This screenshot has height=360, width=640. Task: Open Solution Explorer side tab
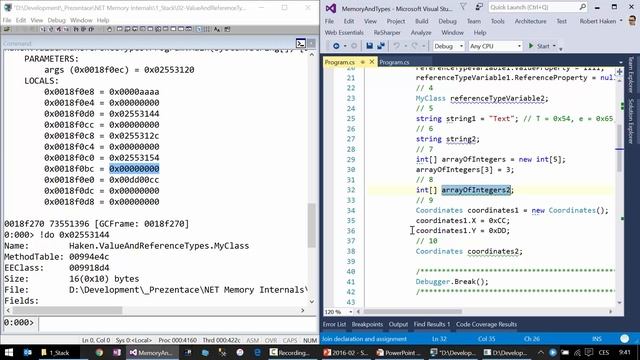(631, 121)
